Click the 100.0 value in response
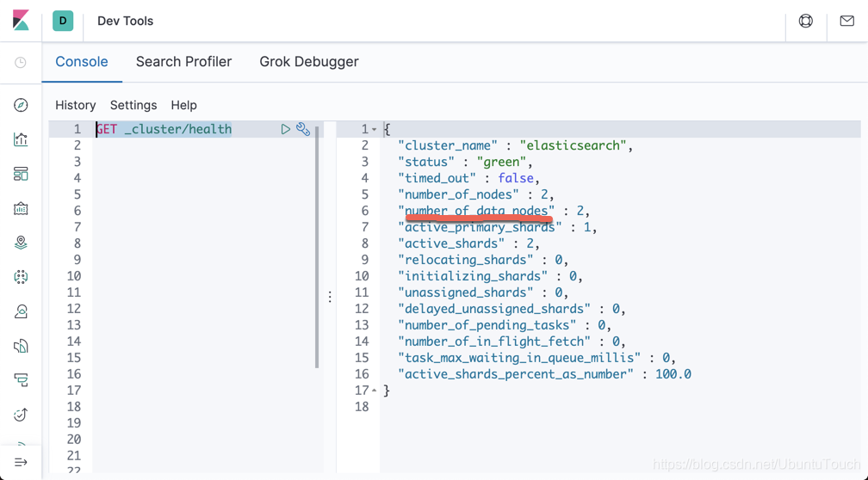The image size is (868, 480). [x=673, y=374]
